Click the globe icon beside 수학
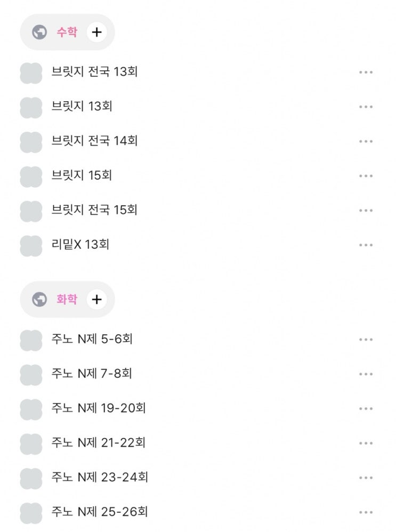Image resolution: width=396 pixels, height=532 pixels. point(39,33)
